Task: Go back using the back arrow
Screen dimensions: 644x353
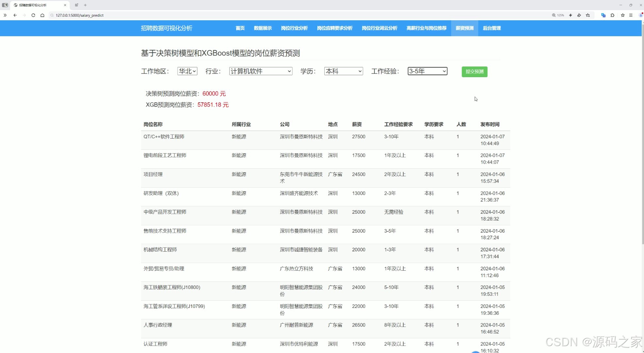Action: (15, 15)
